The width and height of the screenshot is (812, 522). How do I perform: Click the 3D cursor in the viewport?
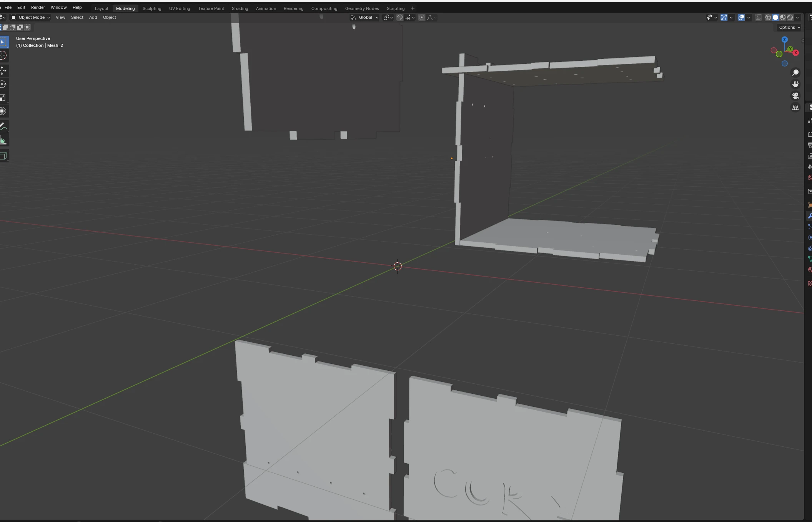pyautogui.click(x=398, y=266)
